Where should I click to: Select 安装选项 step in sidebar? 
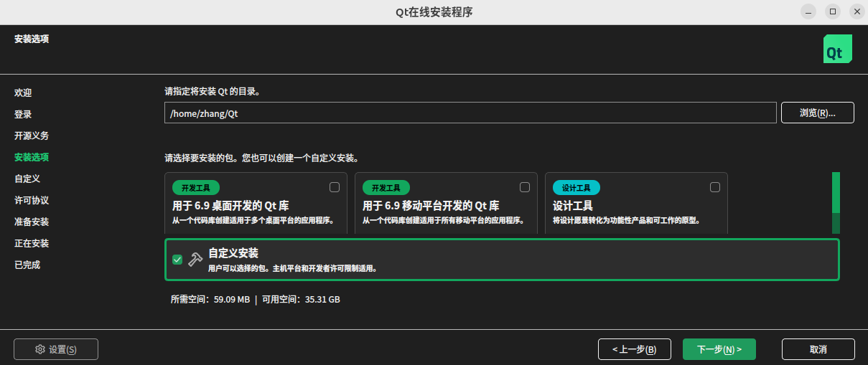tap(32, 157)
